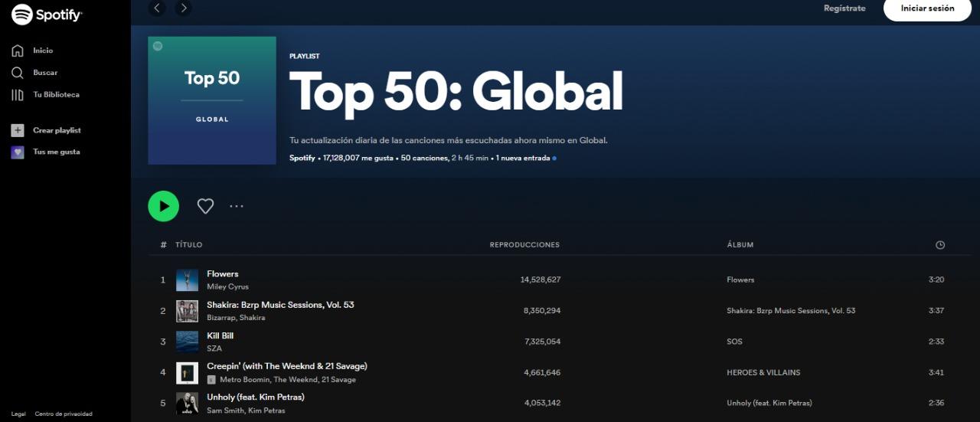Image resolution: width=980 pixels, height=422 pixels.
Task: Open Inicio home icon
Action: click(x=18, y=51)
